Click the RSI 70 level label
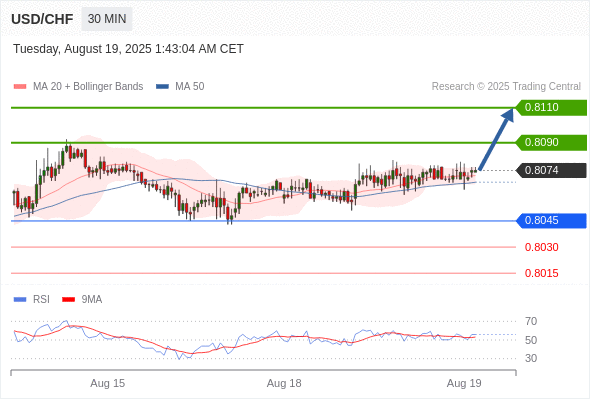590x400 pixels. 531,321
